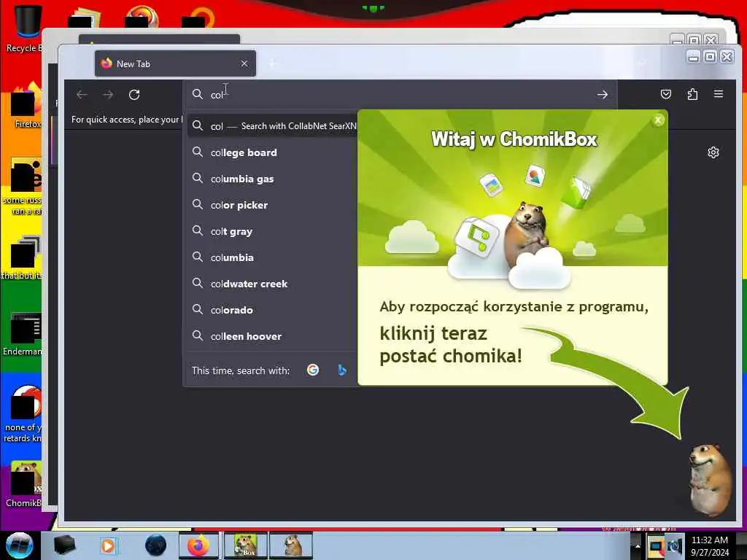Click the hamster character in corner
747x560 pixels.
click(x=711, y=480)
